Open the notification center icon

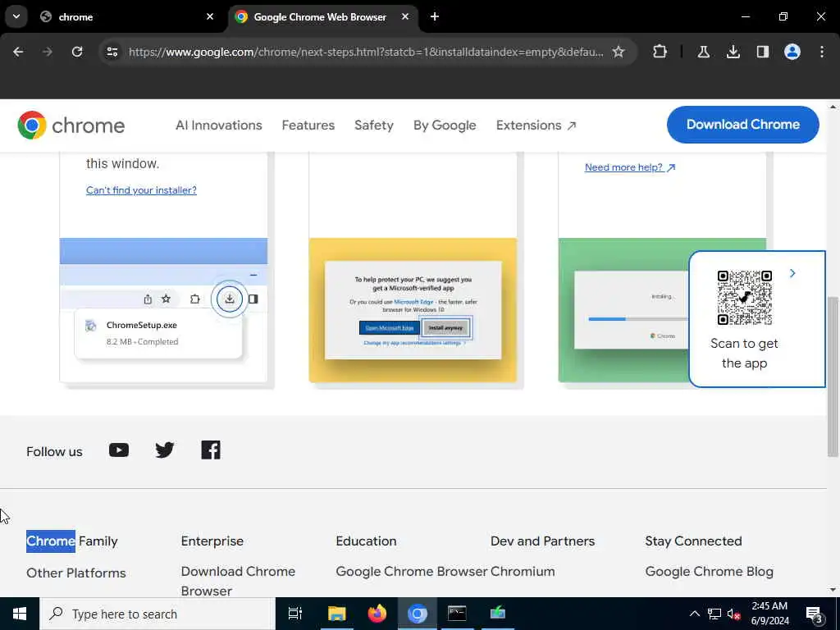[x=815, y=614]
